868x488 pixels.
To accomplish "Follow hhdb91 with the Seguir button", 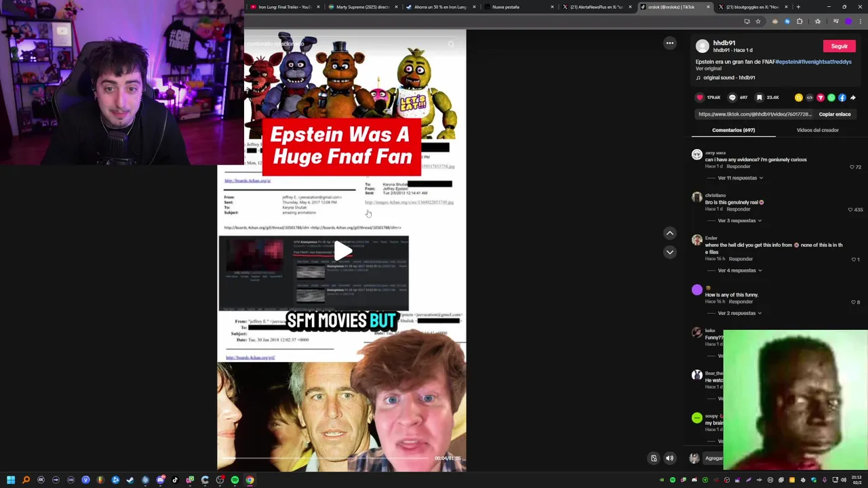I will (x=839, y=46).
